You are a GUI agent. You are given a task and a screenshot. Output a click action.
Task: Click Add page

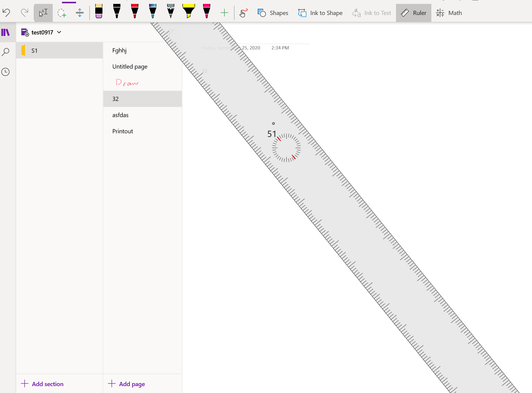click(126, 384)
